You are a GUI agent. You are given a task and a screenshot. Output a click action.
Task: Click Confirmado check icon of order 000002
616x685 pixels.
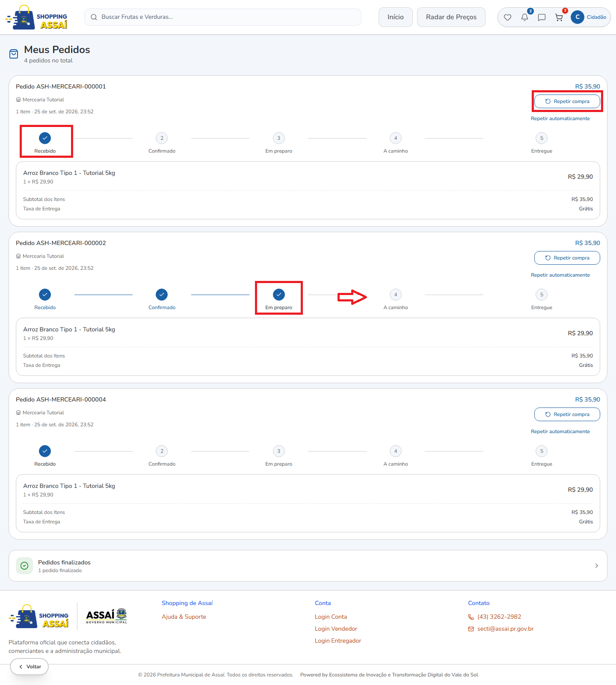(x=162, y=295)
